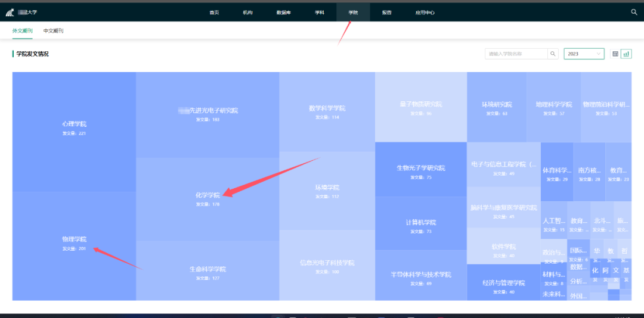The height and width of the screenshot is (318, 644).
Task: Click the 化学学院 treemap block
Action: (x=208, y=198)
